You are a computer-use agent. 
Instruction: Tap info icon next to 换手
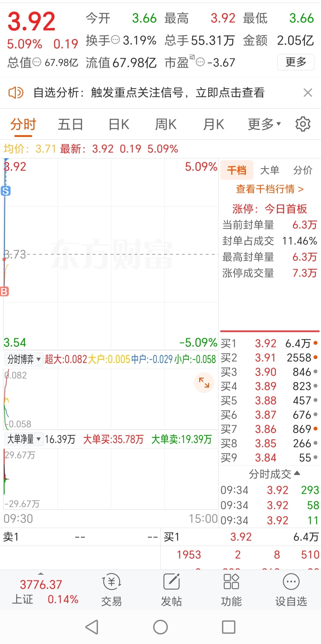(115, 40)
